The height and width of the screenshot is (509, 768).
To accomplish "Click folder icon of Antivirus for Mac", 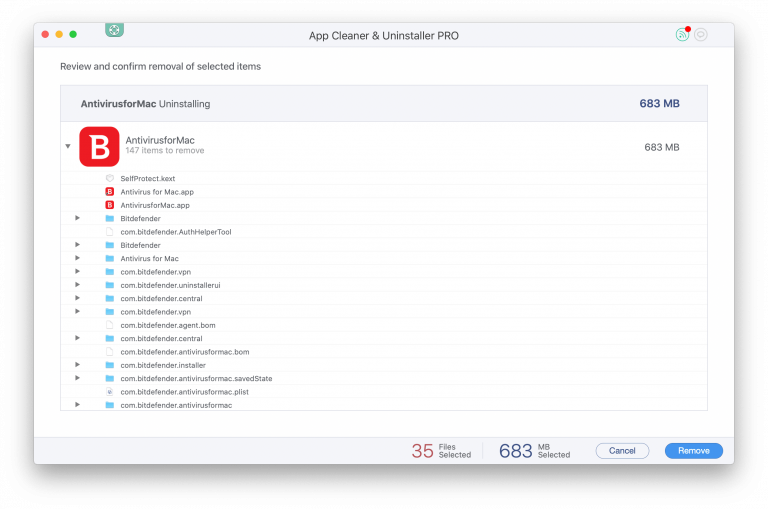I will 110,258.
